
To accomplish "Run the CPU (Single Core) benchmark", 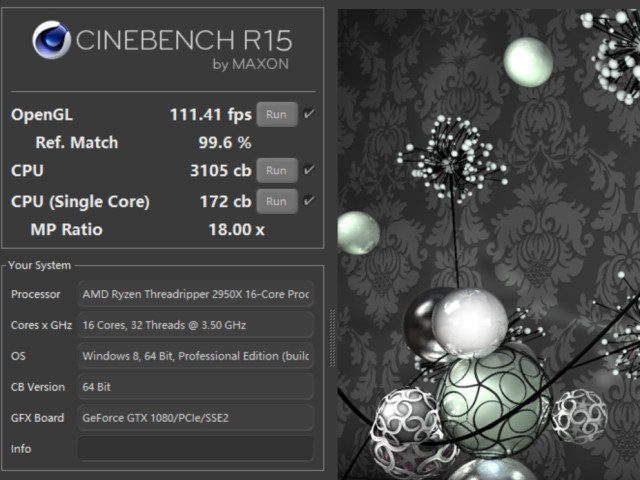I will coord(276,201).
